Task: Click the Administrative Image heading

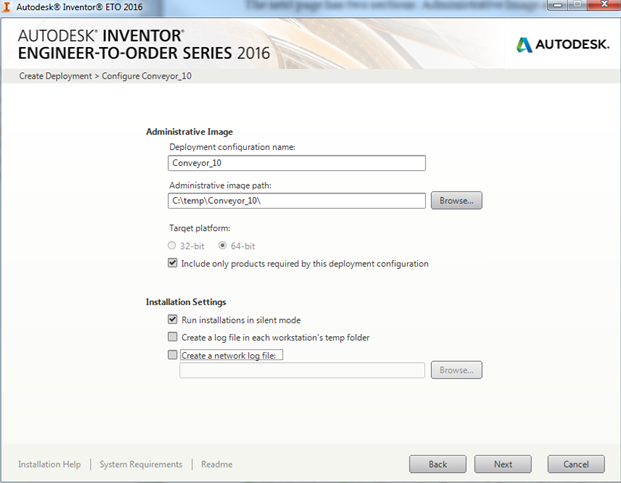Action: [189, 132]
